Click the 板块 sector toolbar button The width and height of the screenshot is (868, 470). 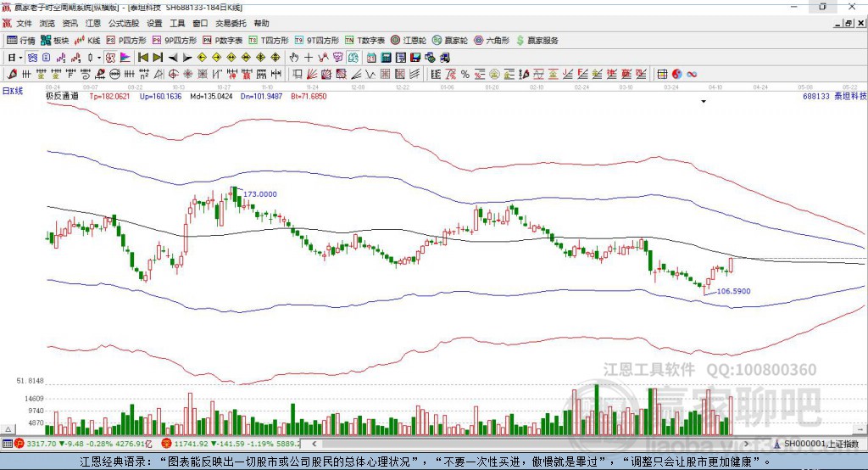(x=55, y=41)
